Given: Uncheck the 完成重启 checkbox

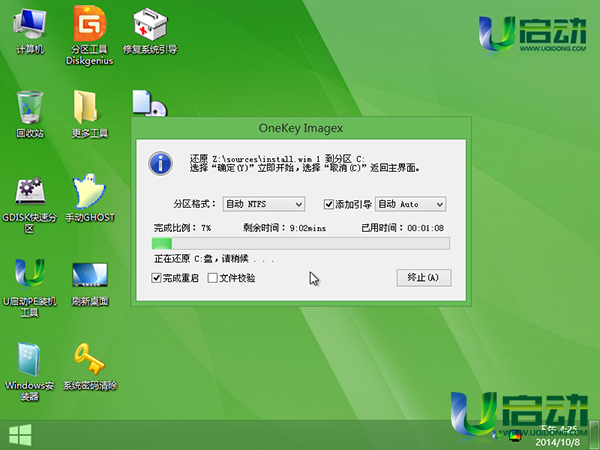Looking at the screenshot, I should (x=157, y=278).
